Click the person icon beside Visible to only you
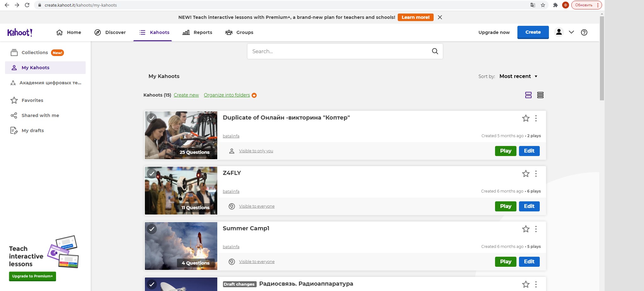The width and height of the screenshot is (644, 291). click(x=232, y=151)
